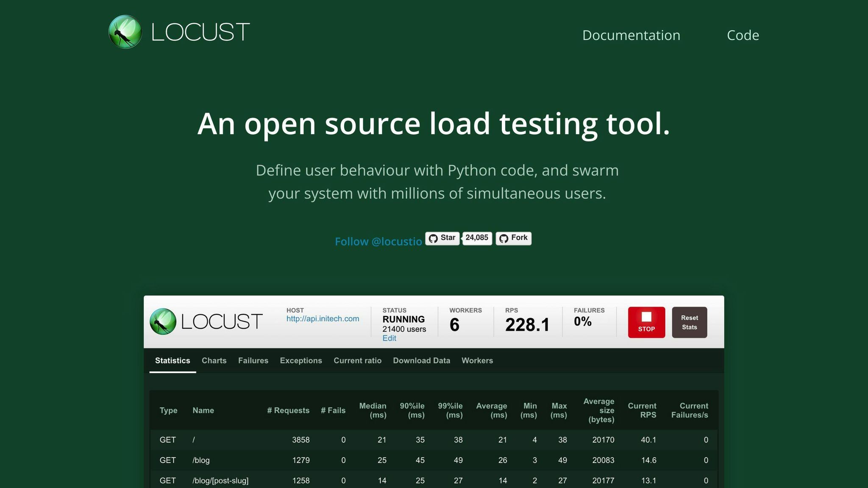Click the 24,085 star count
This screenshot has height=488, width=868.
[477, 238]
